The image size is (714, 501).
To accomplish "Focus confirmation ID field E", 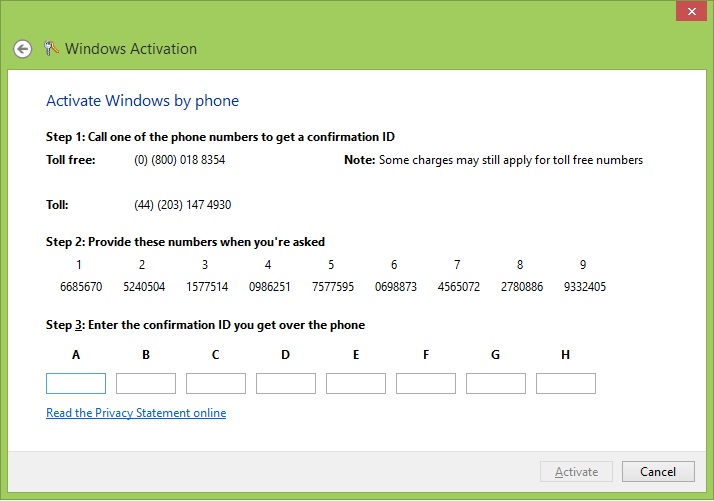I will click(x=356, y=383).
